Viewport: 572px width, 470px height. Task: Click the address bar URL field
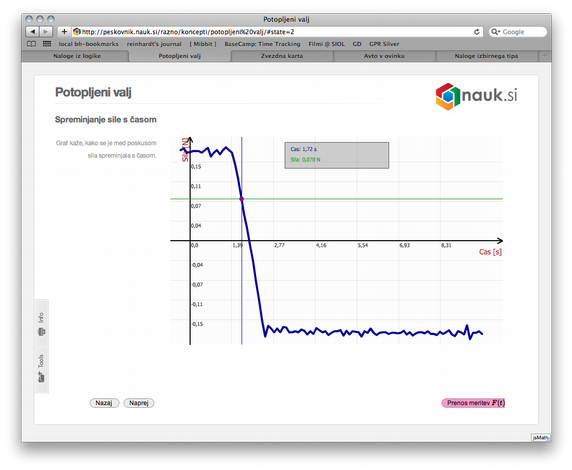coord(277,32)
